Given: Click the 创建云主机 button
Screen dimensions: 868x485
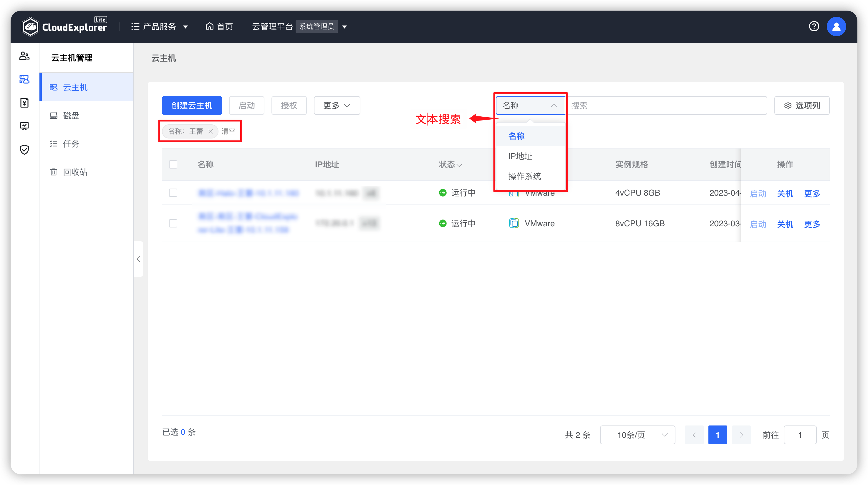Looking at the screenshot, I should click(192, 105).
